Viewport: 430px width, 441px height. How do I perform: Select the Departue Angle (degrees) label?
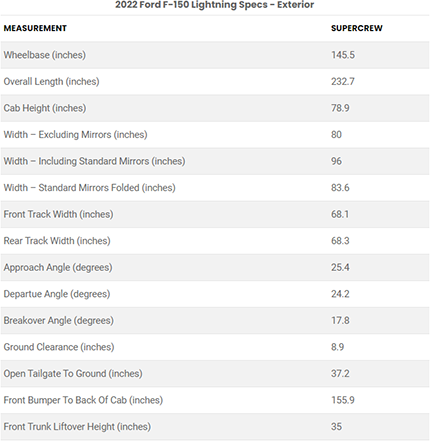57,294
